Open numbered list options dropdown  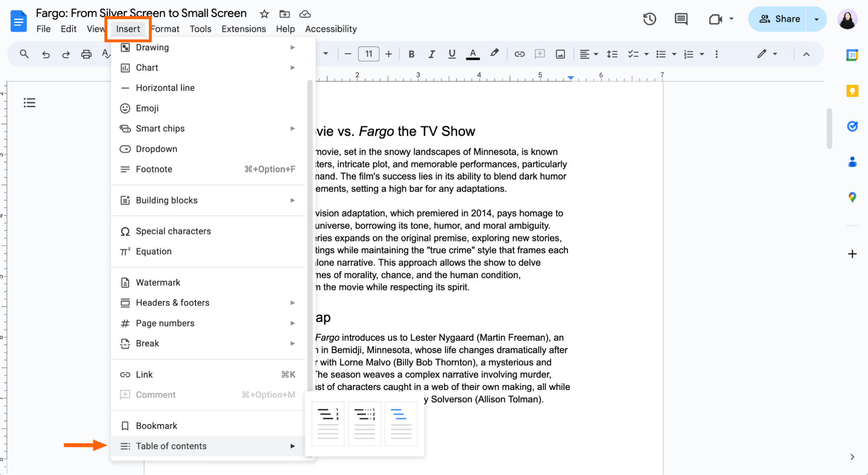[x=702, y=54]
